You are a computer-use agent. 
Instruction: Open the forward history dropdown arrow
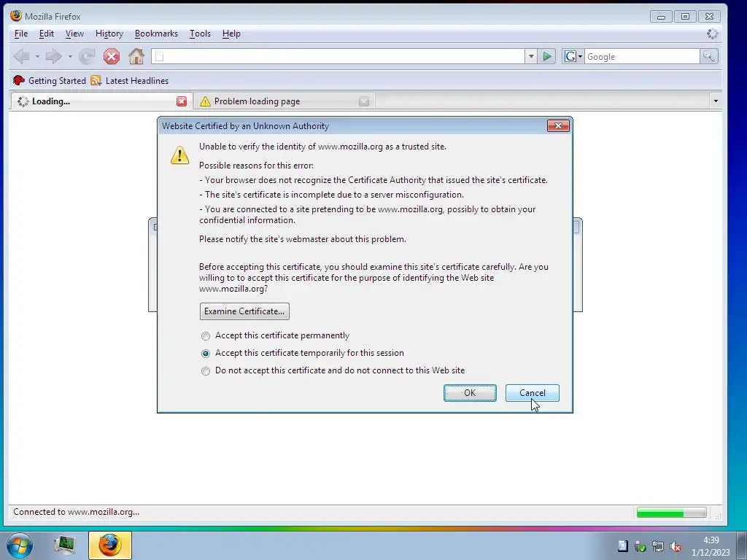pos(70,57)
